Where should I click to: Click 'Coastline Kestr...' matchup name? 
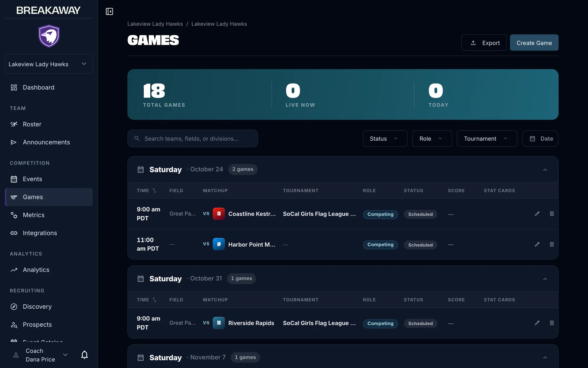click(252, 214)
